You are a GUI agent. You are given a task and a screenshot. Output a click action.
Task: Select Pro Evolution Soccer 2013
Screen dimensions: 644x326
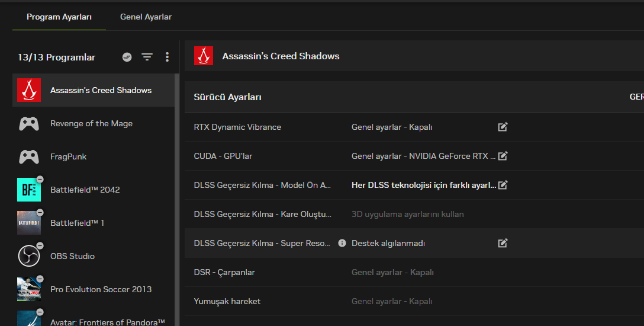pyautogui.click(x=94, y=289)
